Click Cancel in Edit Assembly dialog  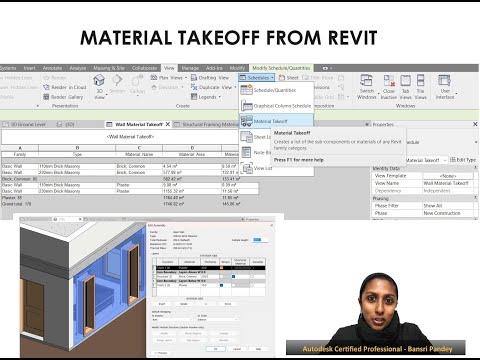pos(237,349)
